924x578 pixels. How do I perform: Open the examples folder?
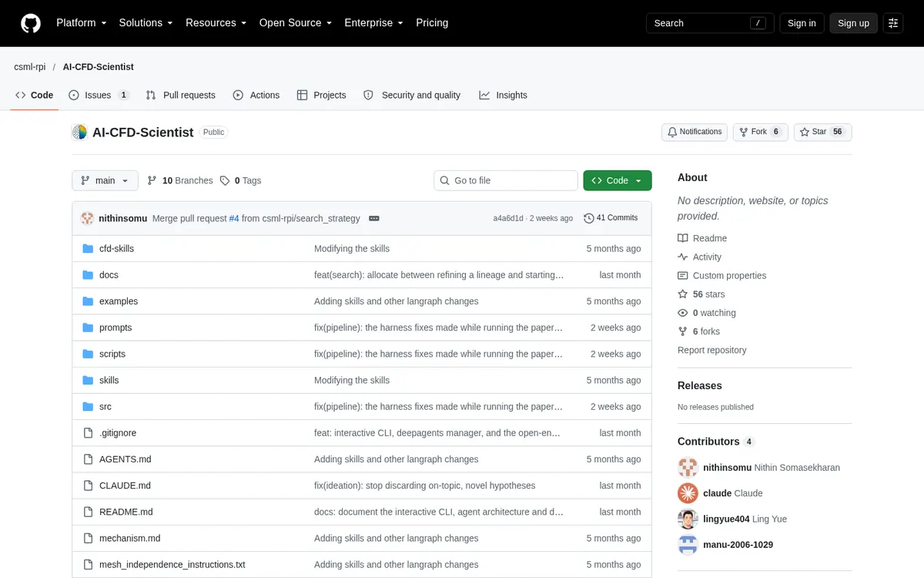(x=119, y=301)
